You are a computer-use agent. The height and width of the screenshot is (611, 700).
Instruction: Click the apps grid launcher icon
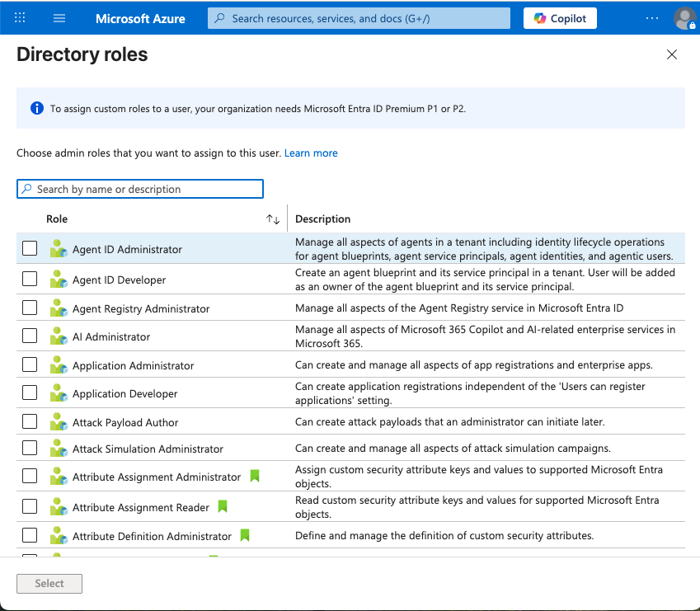(21, 18)
